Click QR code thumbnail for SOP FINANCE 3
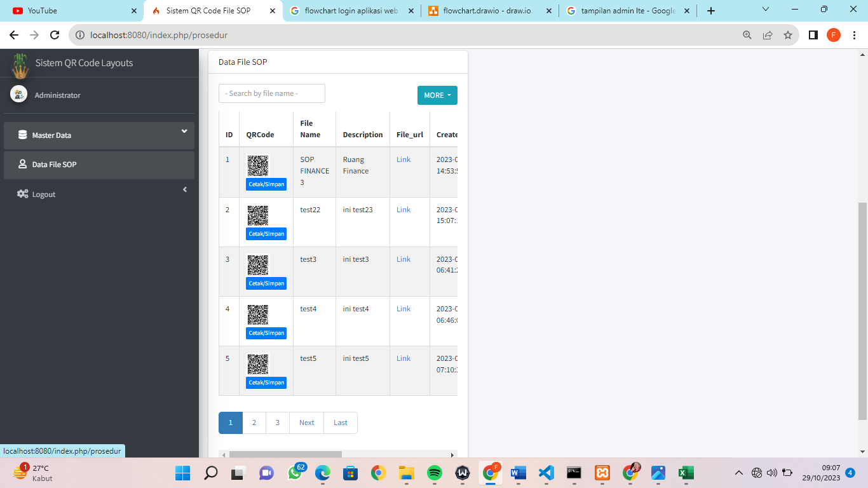Screen dimensions: 868x488 [257, 165]
